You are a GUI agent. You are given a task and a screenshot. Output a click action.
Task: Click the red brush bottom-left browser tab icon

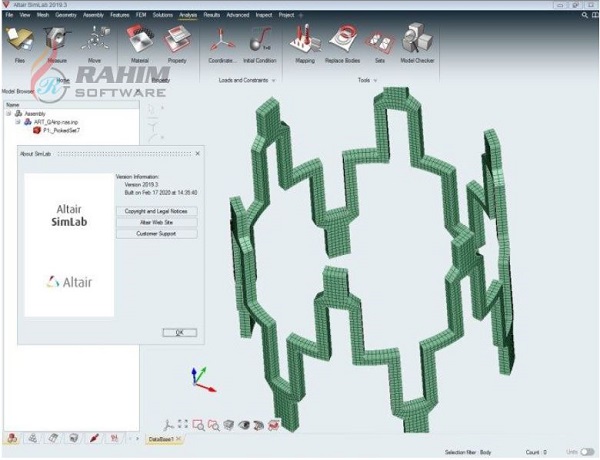(x=94, y=439)
